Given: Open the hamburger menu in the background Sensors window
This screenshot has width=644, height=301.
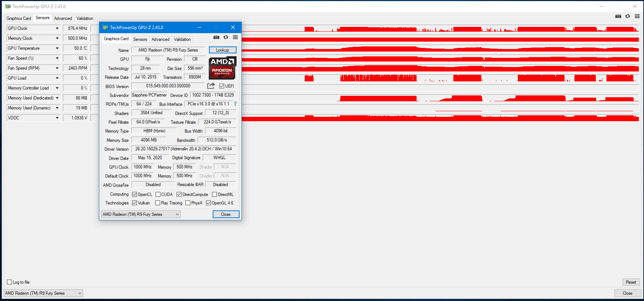Looking at the screenshot, I should (x=637, y=16).
